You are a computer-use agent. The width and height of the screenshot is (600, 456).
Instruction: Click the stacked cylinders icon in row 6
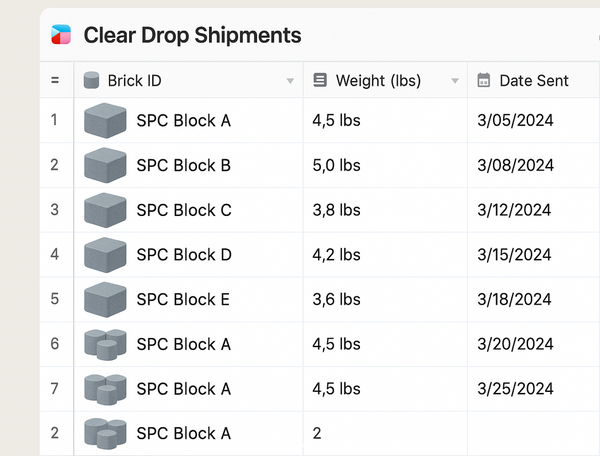coord(104,344)
